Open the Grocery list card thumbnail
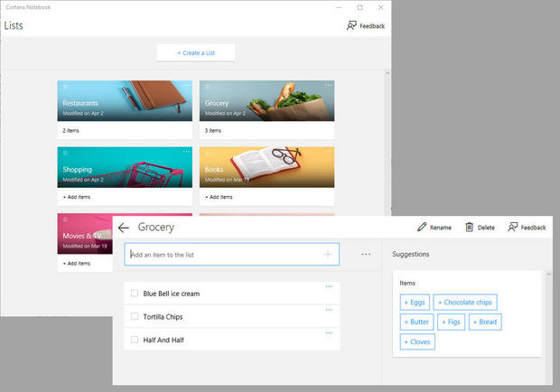The height and width of the screenshot is (392, 560). click(x=266, y=100)
